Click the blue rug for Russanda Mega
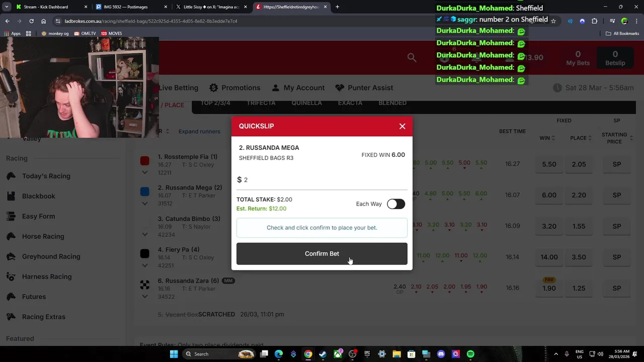 [145, 192]
